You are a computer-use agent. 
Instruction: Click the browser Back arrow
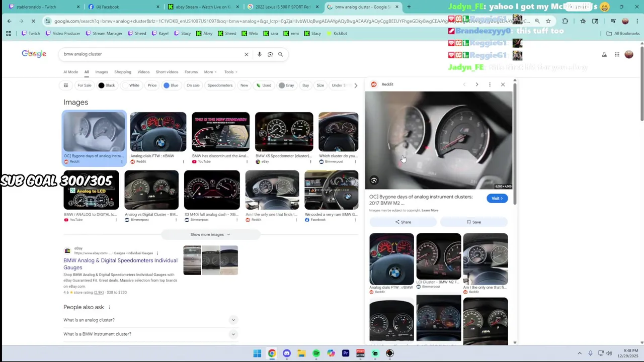[x=9, y=21]
